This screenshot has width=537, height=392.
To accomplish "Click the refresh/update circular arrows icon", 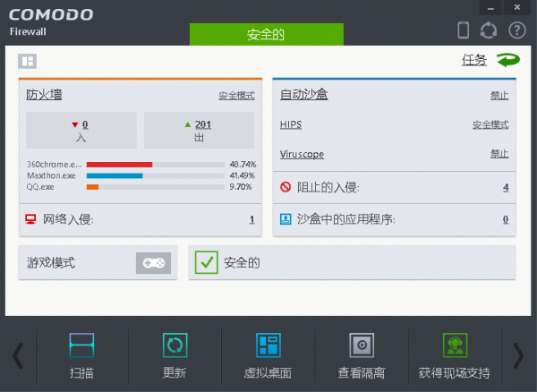I will click(x=489, y=30).
